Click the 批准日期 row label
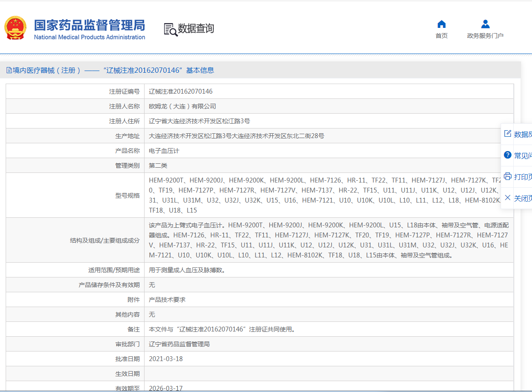 click(x=128, y=359)
